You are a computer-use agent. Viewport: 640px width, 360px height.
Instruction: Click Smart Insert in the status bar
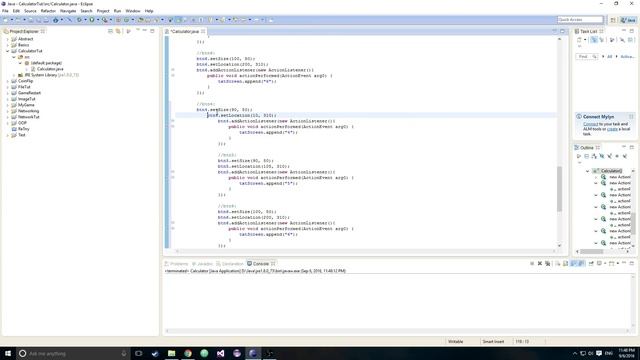pyautogui.click(x=493, y=341)
